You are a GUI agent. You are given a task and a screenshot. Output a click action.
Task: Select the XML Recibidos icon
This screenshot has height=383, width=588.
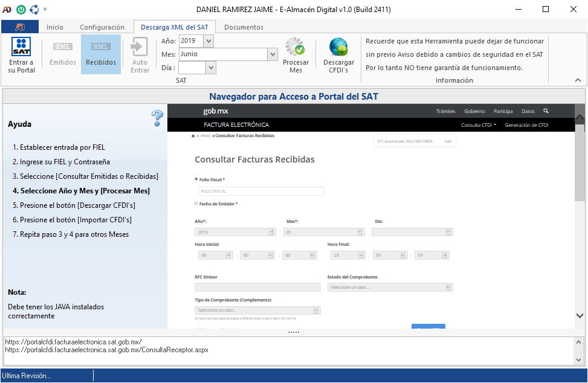click(x=101, y=47)
